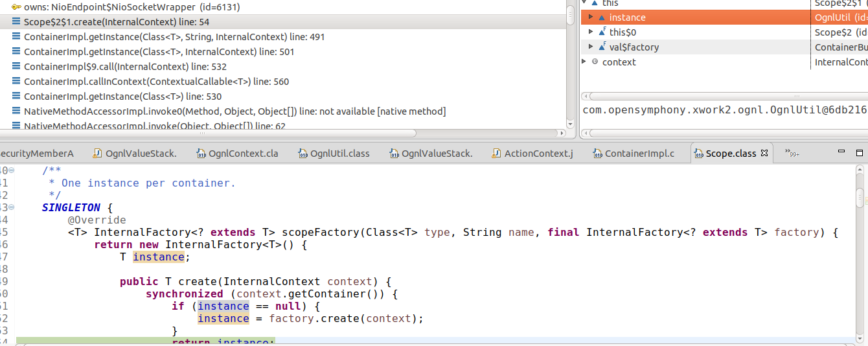Viewport: 868px width, 346px height.
Task: Click the debug stack horizontal scrollbar
Action: [214, 133]
